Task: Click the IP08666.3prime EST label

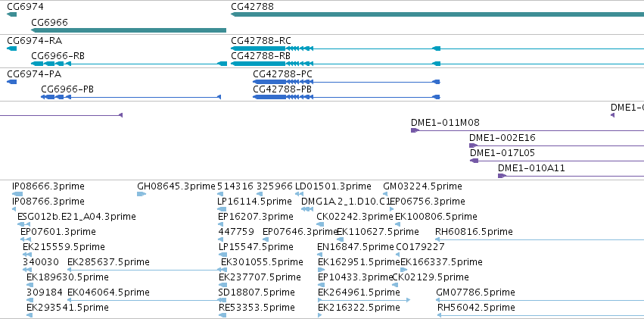Action: (48, 186)
